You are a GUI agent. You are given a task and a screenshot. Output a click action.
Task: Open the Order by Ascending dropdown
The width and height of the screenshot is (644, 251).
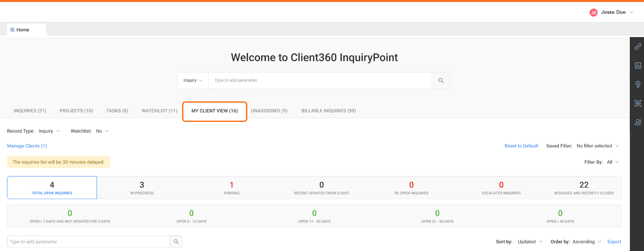coord(587,242)
